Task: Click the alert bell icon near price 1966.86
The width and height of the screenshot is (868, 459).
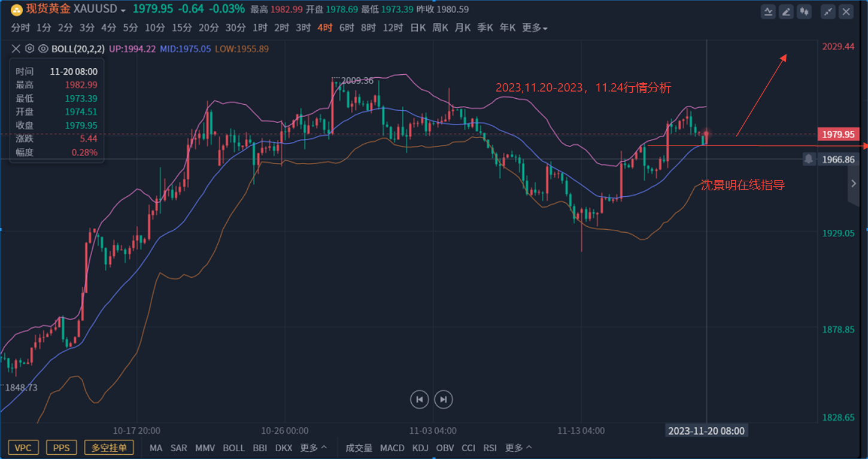Action: point(809,159)
